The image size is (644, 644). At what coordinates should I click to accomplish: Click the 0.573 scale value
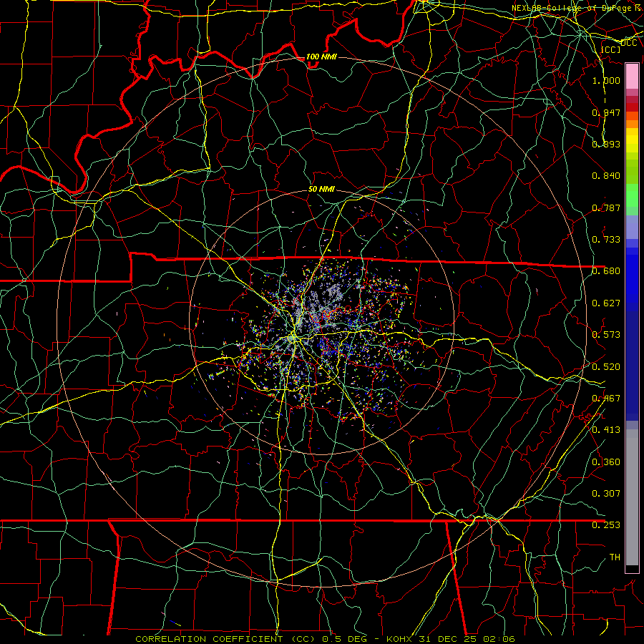click(x=606, y=335)
